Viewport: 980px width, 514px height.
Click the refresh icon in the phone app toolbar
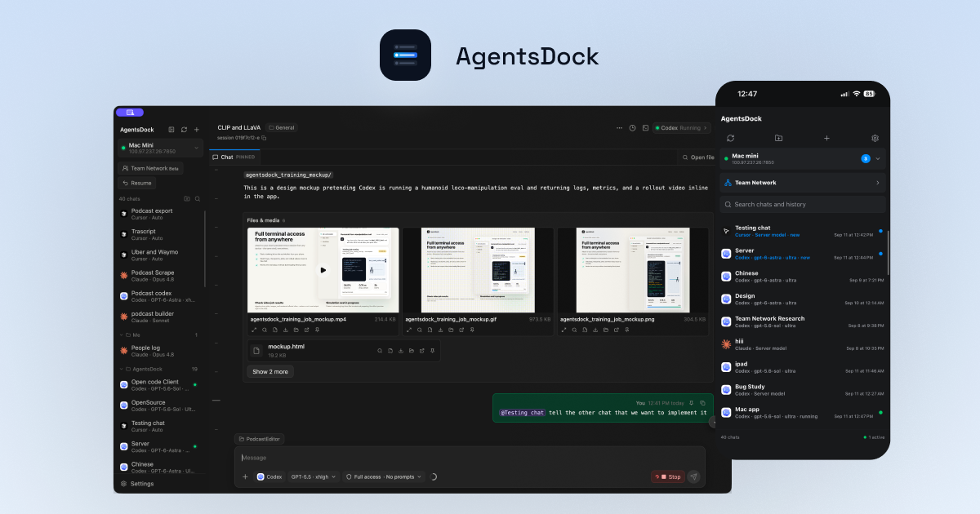pyautogui.click(x=730, y=138)
